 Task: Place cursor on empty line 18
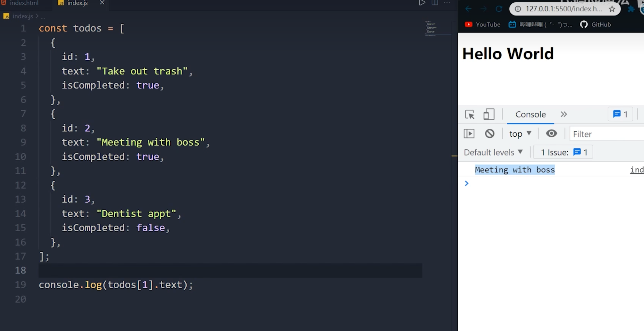(230, 270)
